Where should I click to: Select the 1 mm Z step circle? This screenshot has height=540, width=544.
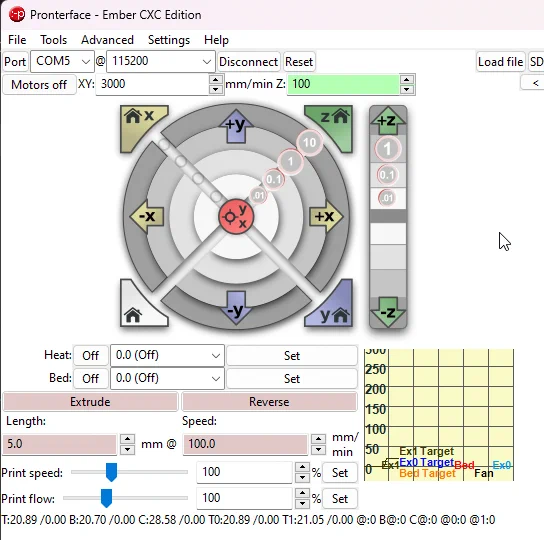click(x=388, y=149)
